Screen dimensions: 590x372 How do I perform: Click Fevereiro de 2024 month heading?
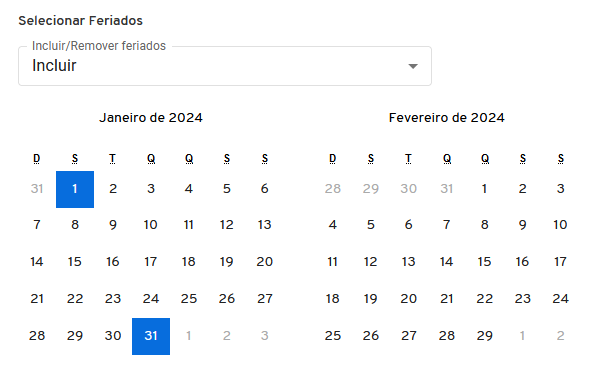447,118
